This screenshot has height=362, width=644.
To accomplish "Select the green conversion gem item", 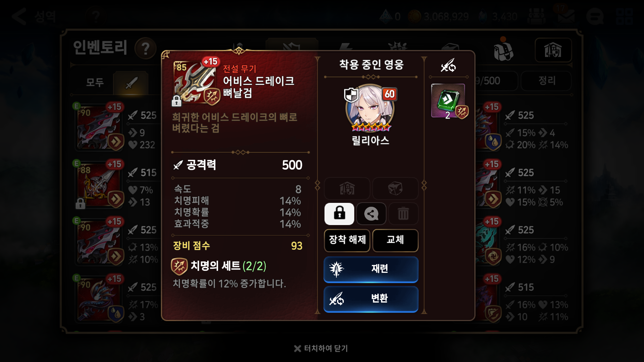I will [x=448, y=101].
